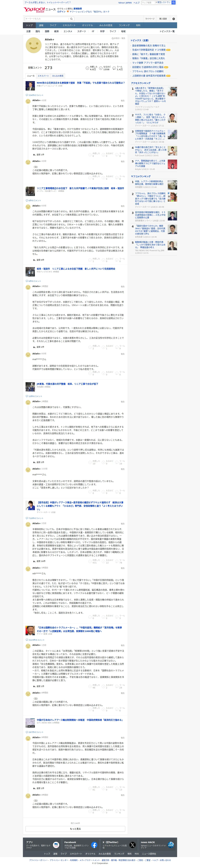Click the Yahoo! JAPAN logo
Image resolution: width=200 pixels, height=868 pixels.
click(x=34, y=10)
